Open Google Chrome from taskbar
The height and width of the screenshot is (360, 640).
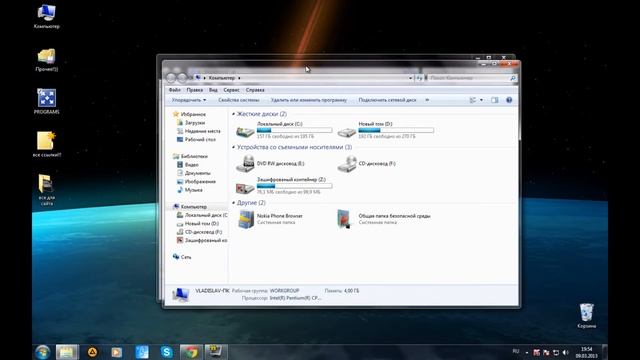191,352
